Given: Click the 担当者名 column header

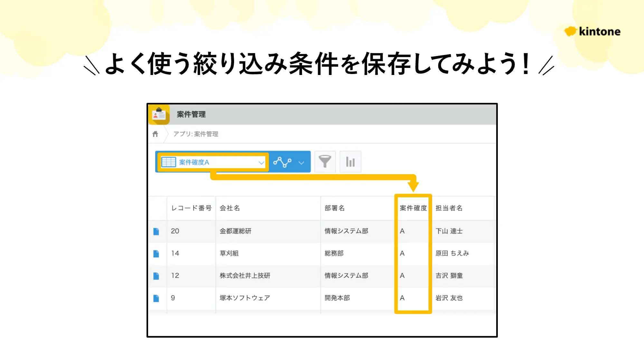Looking at the screenshot, I should (x=449, y=208).
